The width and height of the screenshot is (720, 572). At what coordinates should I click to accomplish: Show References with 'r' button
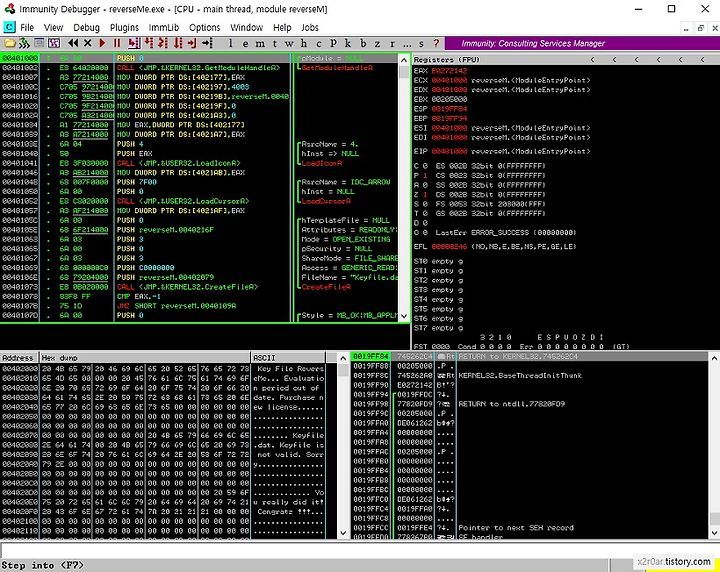[392, 43]
